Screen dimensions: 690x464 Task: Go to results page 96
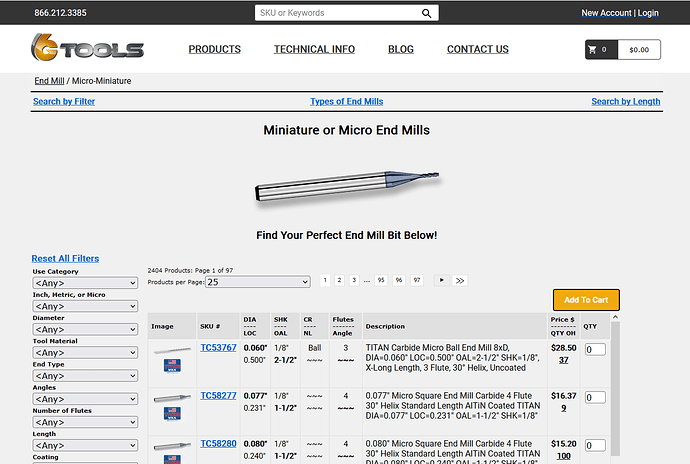[x=399, y=280]
